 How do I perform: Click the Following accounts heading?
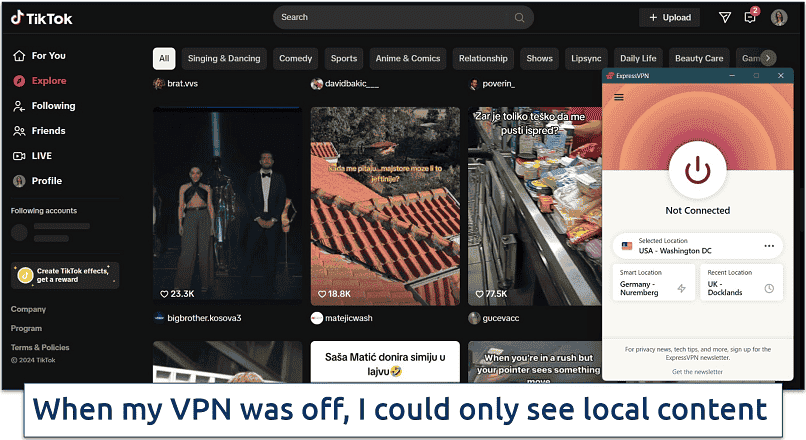tap(44, 211)
